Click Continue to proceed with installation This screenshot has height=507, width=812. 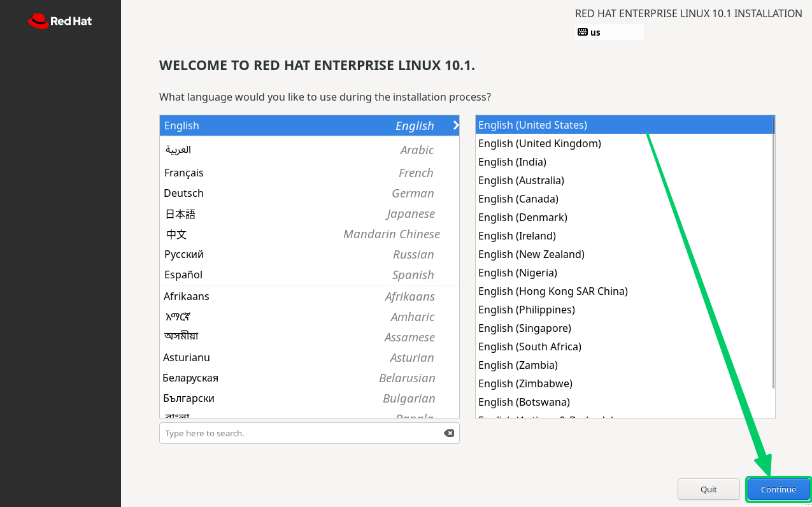(778, 489)
